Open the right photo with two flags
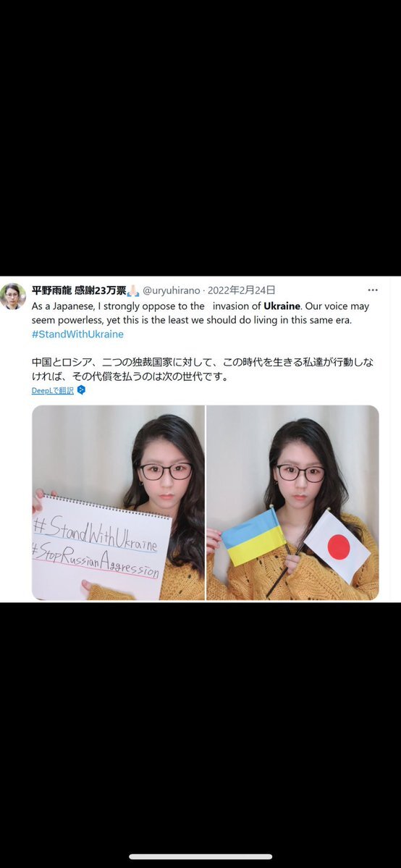Viewport: 401px width, 868px height. click(293, 502)
